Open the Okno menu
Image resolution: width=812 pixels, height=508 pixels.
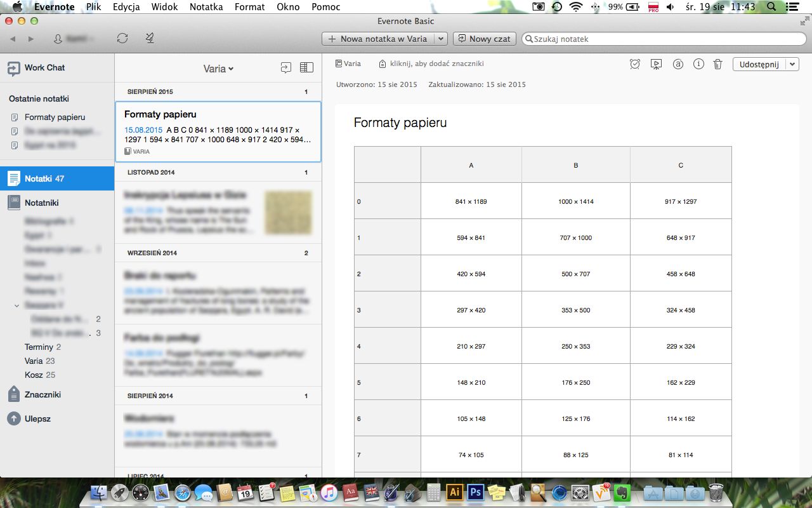point(288,7)
